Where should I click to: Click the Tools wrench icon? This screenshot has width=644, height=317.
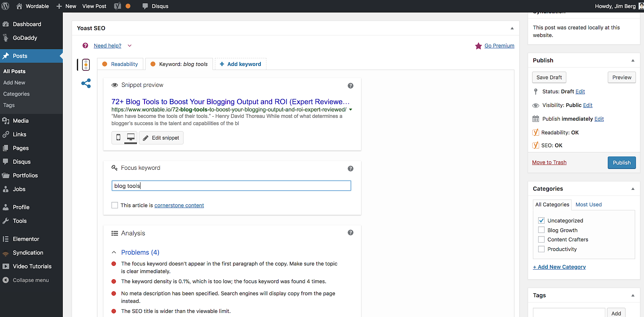click(6, 221)
